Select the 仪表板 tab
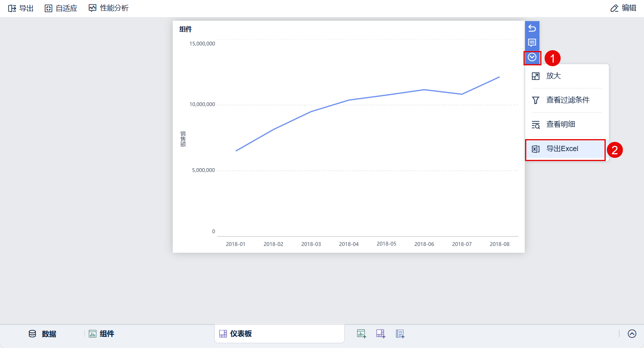Screen dimensions: 644x348 236,334
